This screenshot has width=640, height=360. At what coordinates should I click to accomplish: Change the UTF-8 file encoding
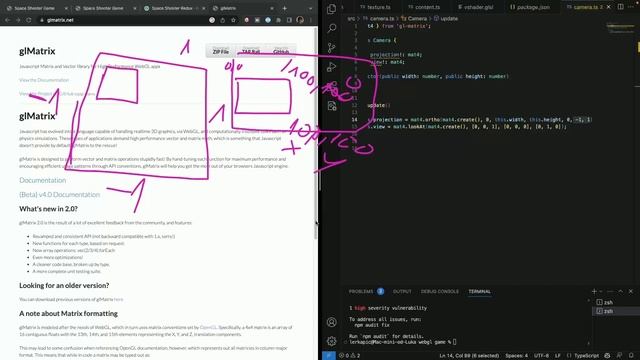tap(541, 356)
